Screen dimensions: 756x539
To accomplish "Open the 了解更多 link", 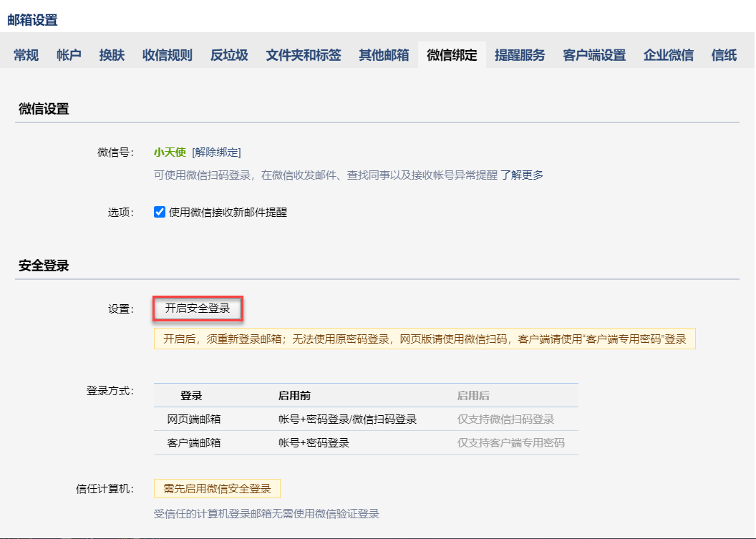I will [522, 175].
